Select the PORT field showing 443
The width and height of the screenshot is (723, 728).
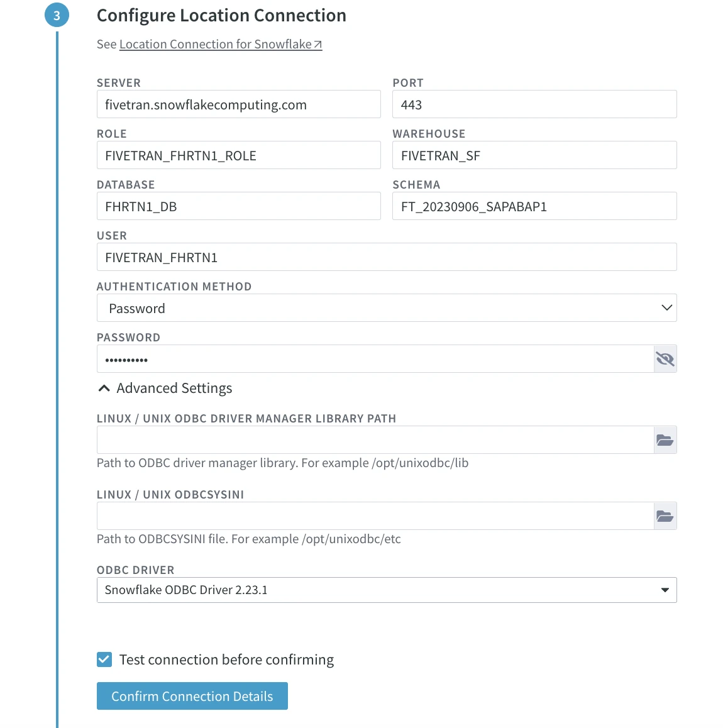[x=534, y=104]
